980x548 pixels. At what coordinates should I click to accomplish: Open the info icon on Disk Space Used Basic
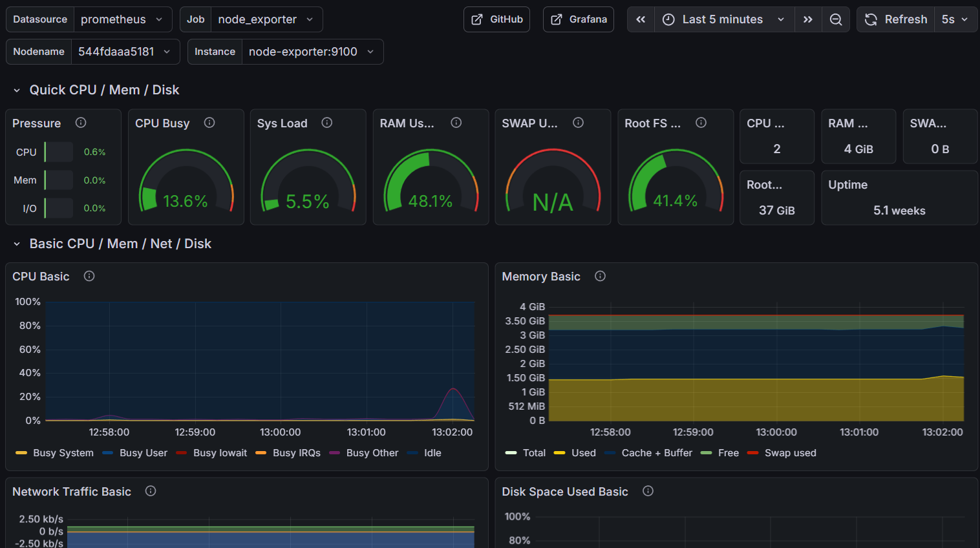[x=648, y=491]
